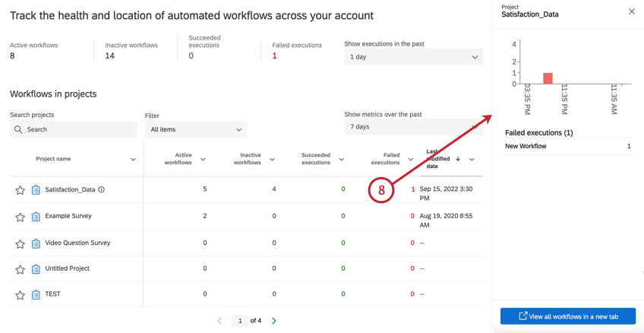Click the Video Question Survey clipboard icon
Viewport: 644px width, 333px height.
[36, 243]
